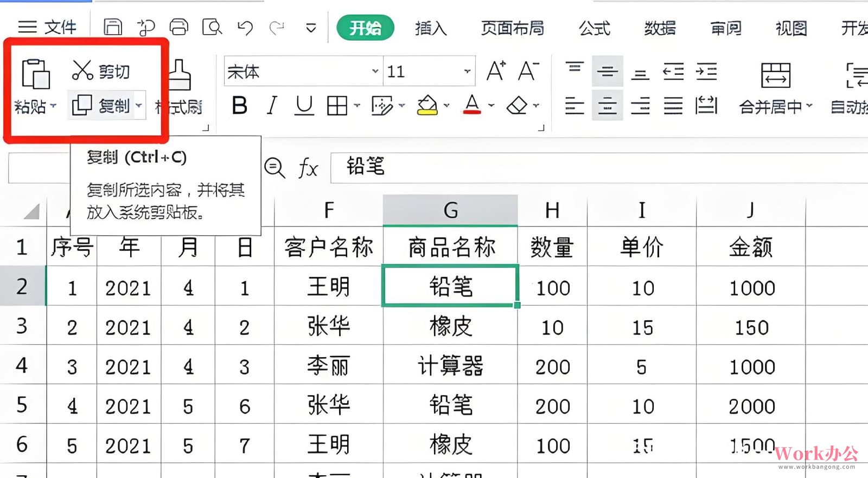The width and height of the screenshot is (868, 478).
Task: Click the select-all corner triangle
Action: pyautogui.click(x=31, y=211)
